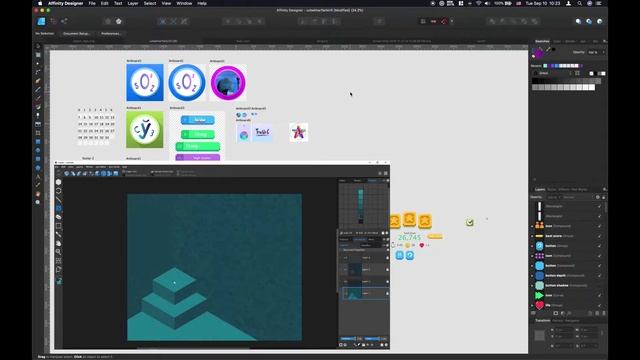Viewport: 640px width, 360px height.
Task: Switch to the Layers panel tab
Action: point(540,189)
